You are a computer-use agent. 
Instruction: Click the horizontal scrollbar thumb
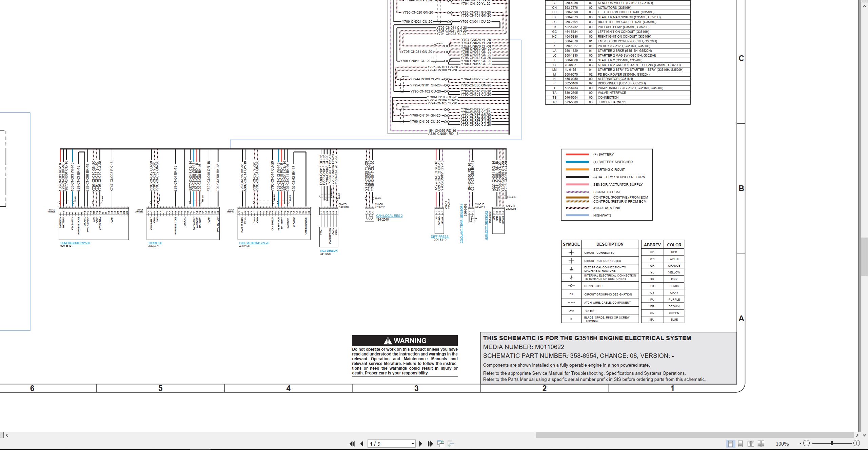point(694,435)
